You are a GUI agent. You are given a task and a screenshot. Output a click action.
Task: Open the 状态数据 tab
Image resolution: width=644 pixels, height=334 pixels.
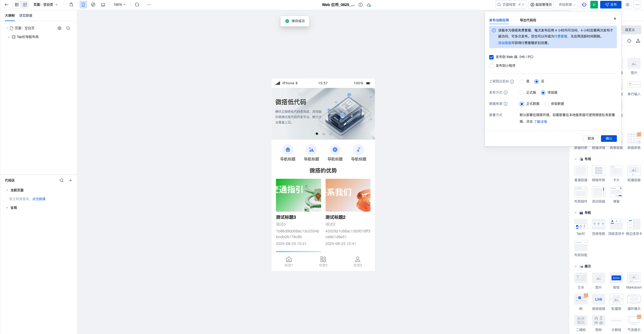pos(26,16)
